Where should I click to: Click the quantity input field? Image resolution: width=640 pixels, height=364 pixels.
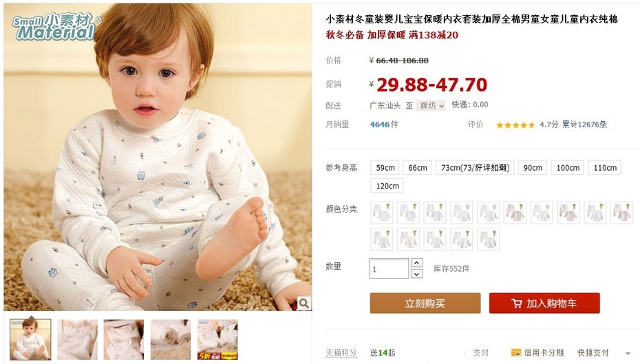[x=389, y=268]
